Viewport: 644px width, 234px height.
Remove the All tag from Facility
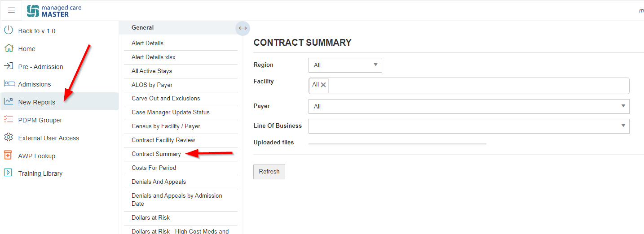pos(323,85)
